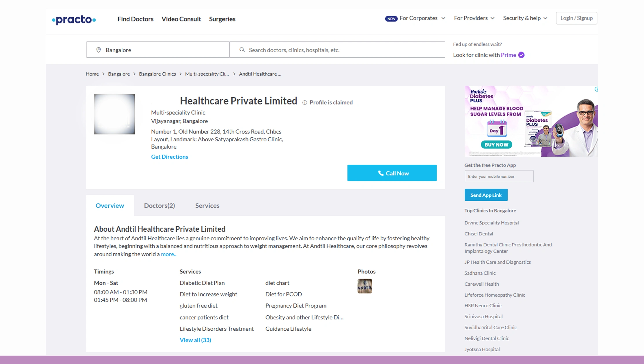Click the Login / Signup button
The height and width of the screenshot is (364, 644).
(x=576, y=18)
